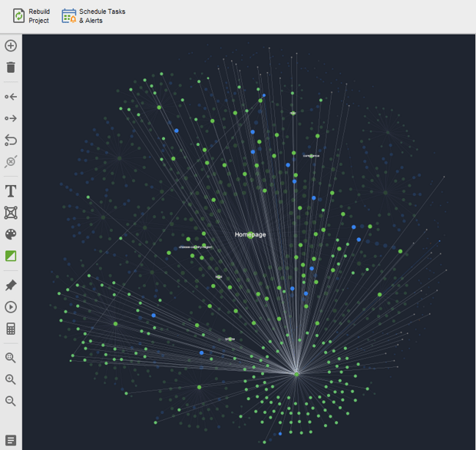Click the trash delete icon
The image size is (476, 450).
pos(11,68)
